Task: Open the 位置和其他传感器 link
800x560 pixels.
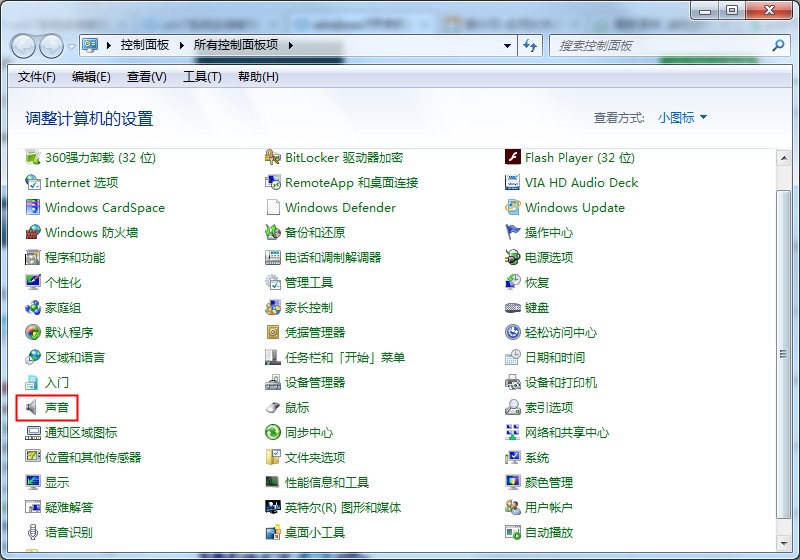Action: (x=93, y=457)
